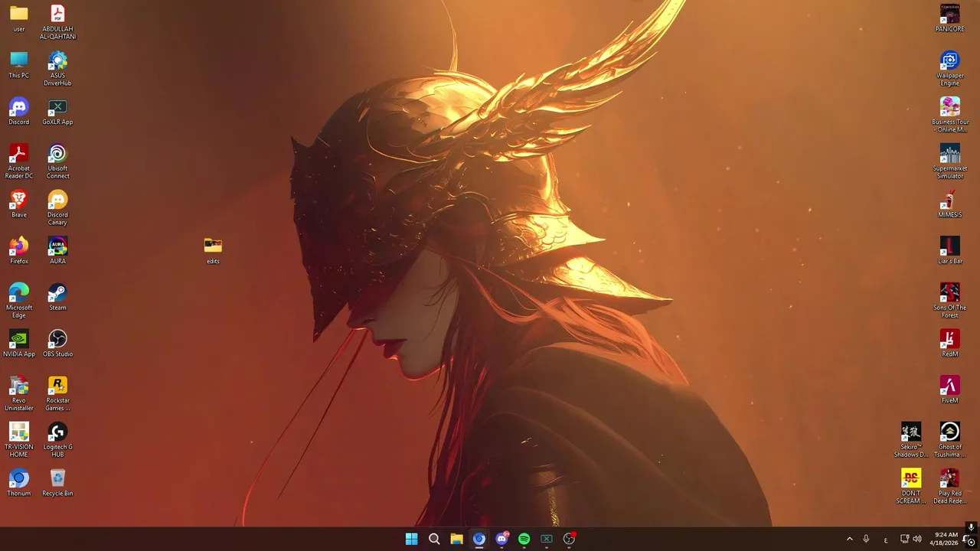Select the OBS Studio shortcut
This screenshot has width=980, height=551.
pos(57,344)
